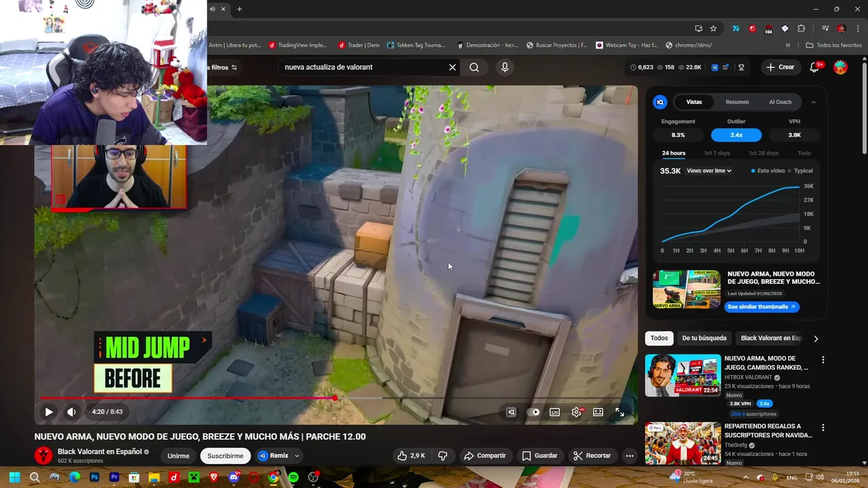Image resolution: width=868 pixels, height=488 pixels.
Task: Select the 24 hours time range
Action: pos(673,153)
